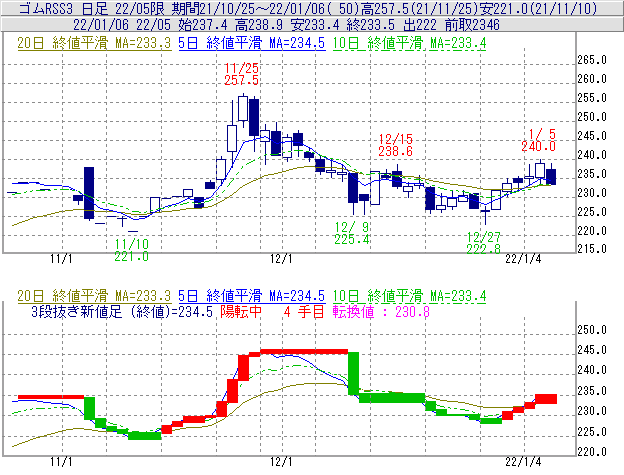
Task: Click the 1/ 5 240.0 high label
Action: [538, 140]
